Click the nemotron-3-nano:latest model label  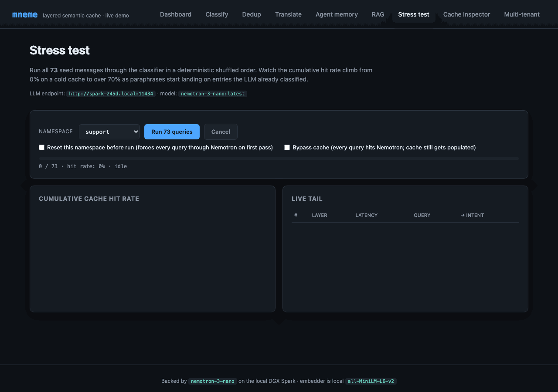point(213,94)
